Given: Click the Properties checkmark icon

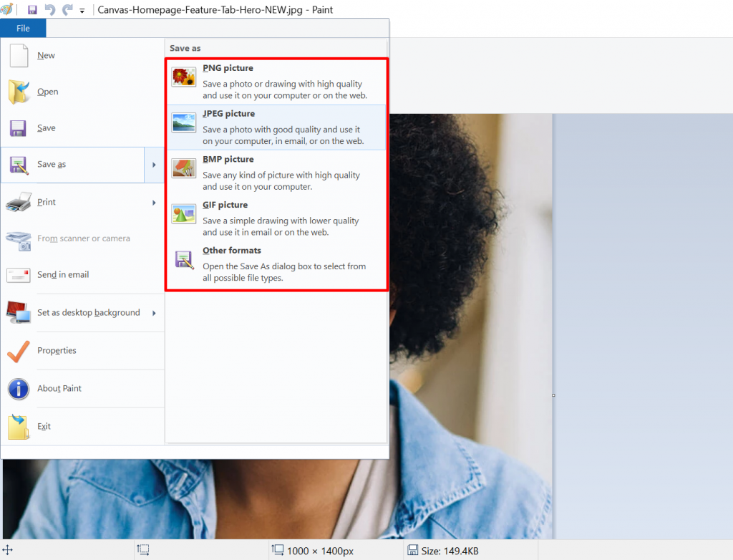Looking at the screenshot, I should 17,350.
